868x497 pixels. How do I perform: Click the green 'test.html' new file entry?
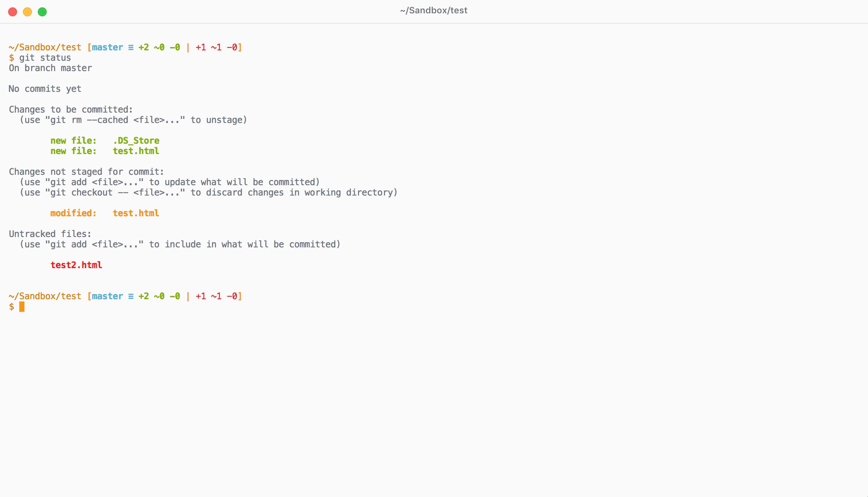105,151
